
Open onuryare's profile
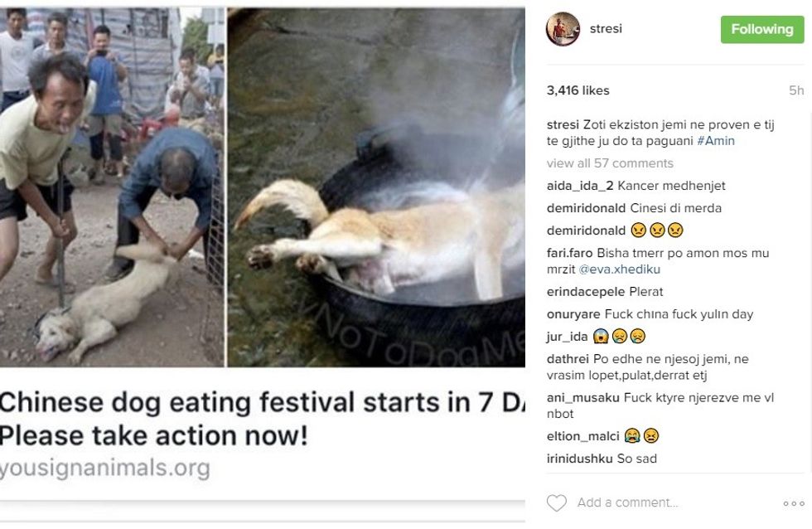click(573, 314)
